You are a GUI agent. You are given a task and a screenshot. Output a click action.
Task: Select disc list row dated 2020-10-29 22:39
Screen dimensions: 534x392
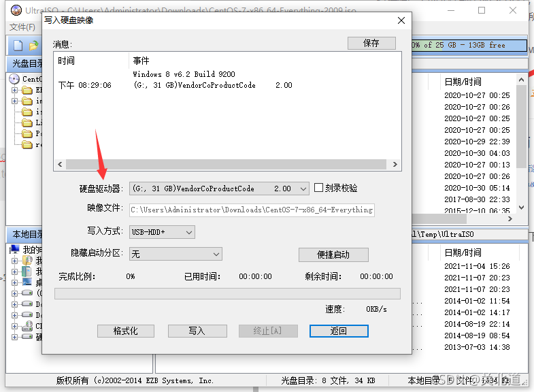click(x=477, y=142)
